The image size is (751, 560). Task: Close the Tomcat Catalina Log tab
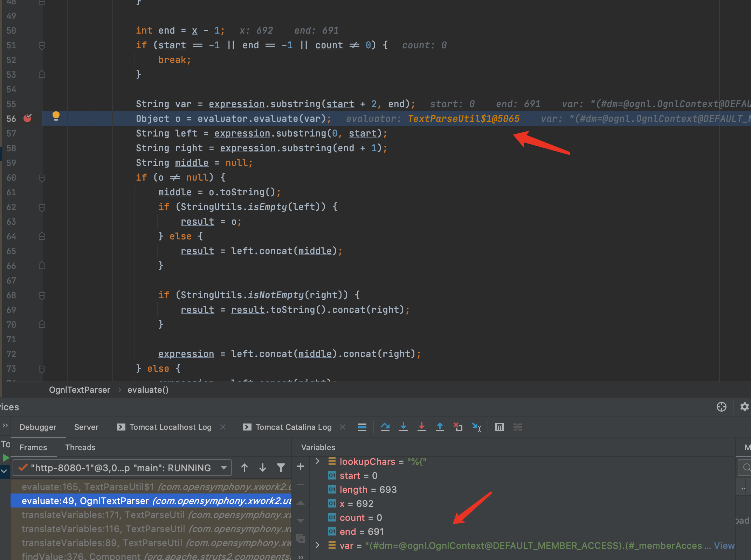pos(343,427)
